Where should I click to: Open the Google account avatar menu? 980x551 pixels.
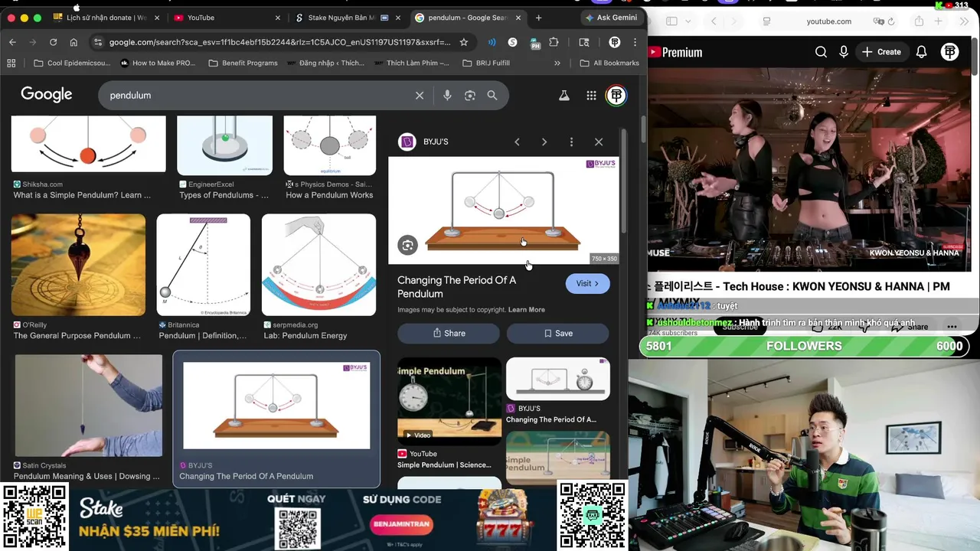[x=616, y=96]
